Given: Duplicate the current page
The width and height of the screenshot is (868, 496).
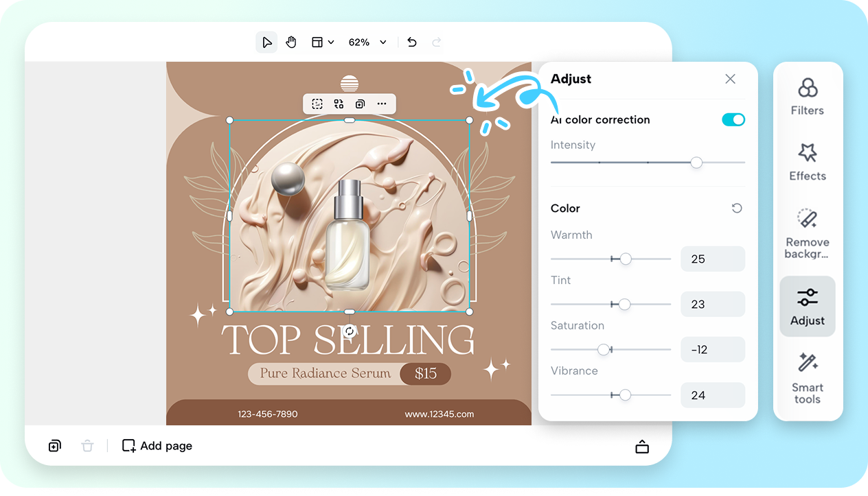Looking at the screenshot, I should pos(54,446).
